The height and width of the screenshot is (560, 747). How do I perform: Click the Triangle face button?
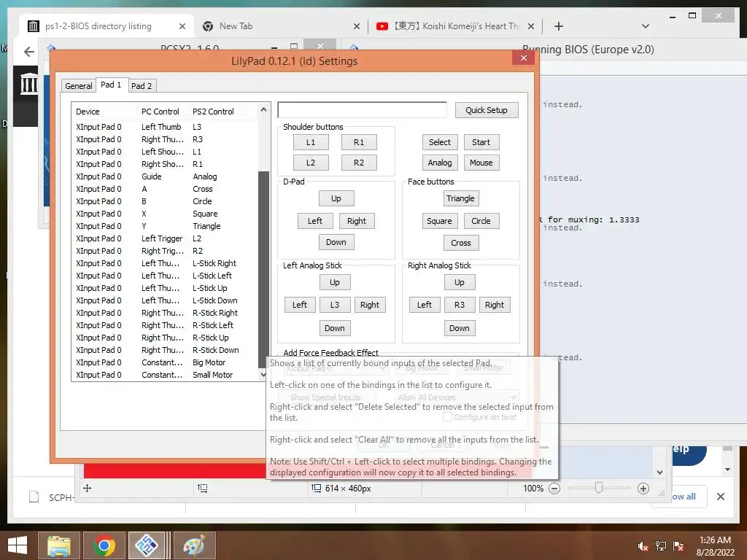461,198
